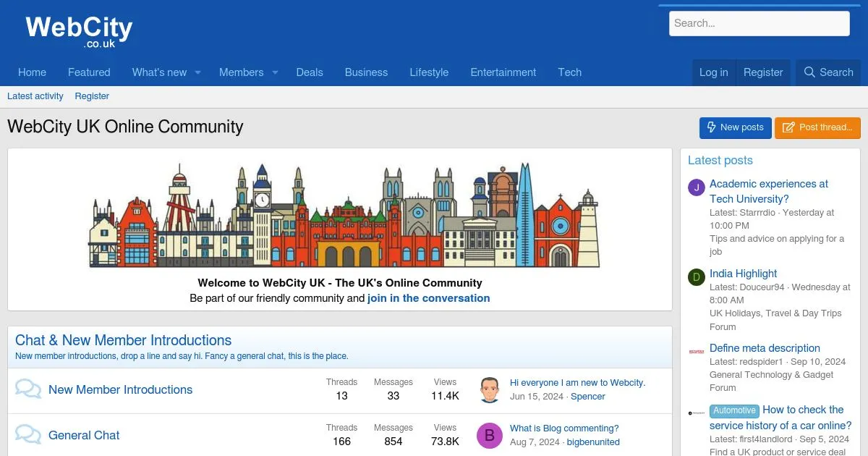Click the Log in button
Image resolution: width=868 pixels, height=456 pixels.
point(714,72)
